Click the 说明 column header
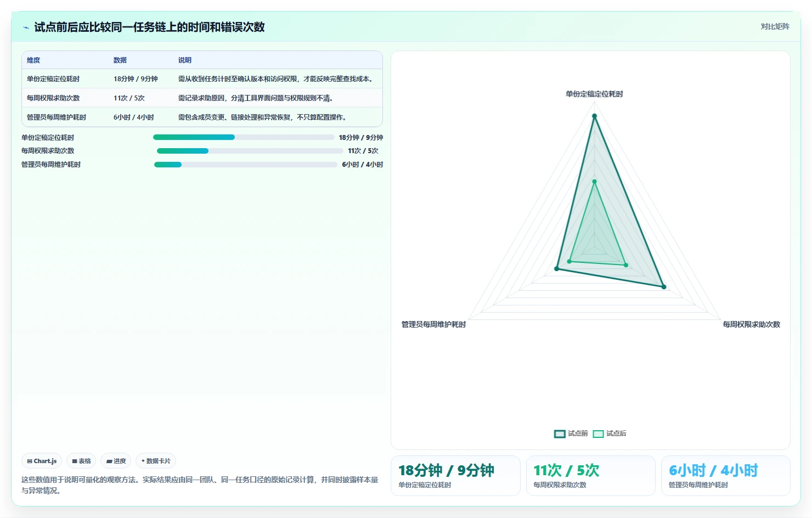Image resolution: width=812 pixels, height=518 pixels. point(185,60)
